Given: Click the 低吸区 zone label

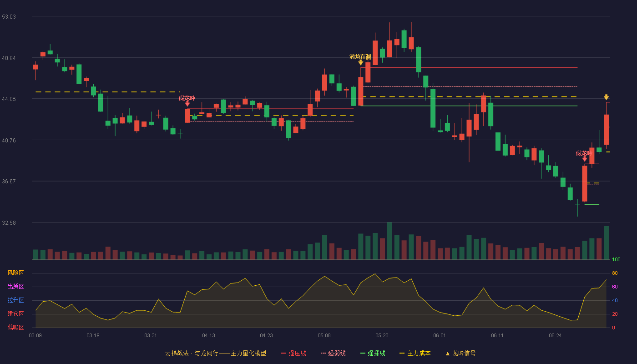Looking at the screenshot, I should [x=15, y=327].
